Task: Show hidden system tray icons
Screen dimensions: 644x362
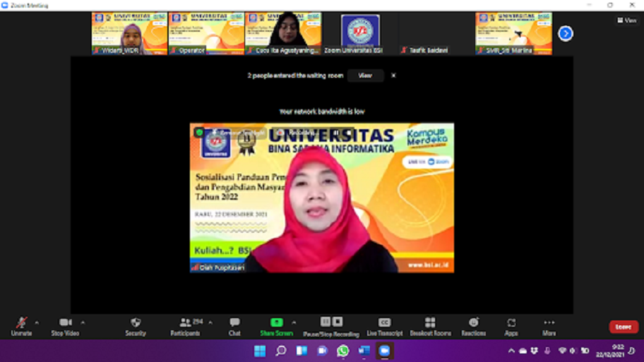Action: (511, 351)
